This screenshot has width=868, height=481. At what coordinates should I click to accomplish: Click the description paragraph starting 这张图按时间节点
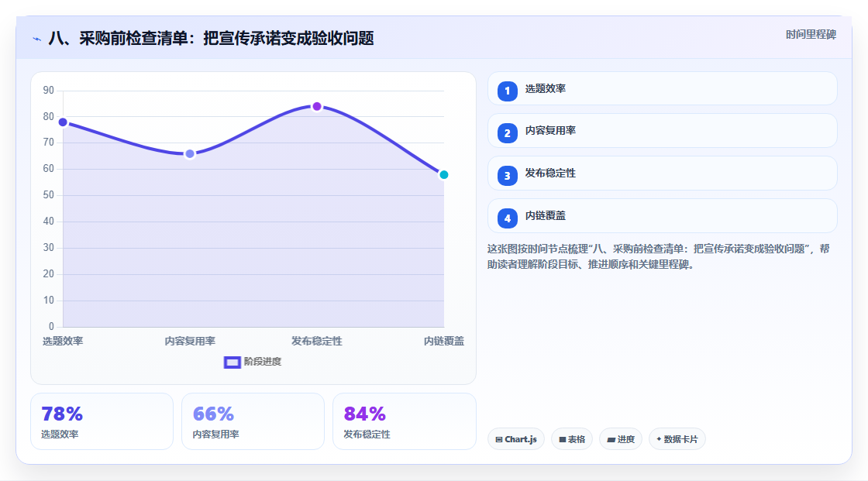click(x=658, y=257)
